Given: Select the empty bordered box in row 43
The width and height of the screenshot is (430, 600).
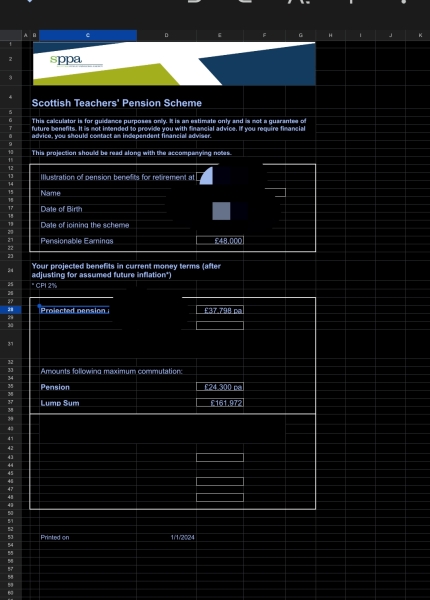Looking at the screenshot, I should tap(220, 457).
